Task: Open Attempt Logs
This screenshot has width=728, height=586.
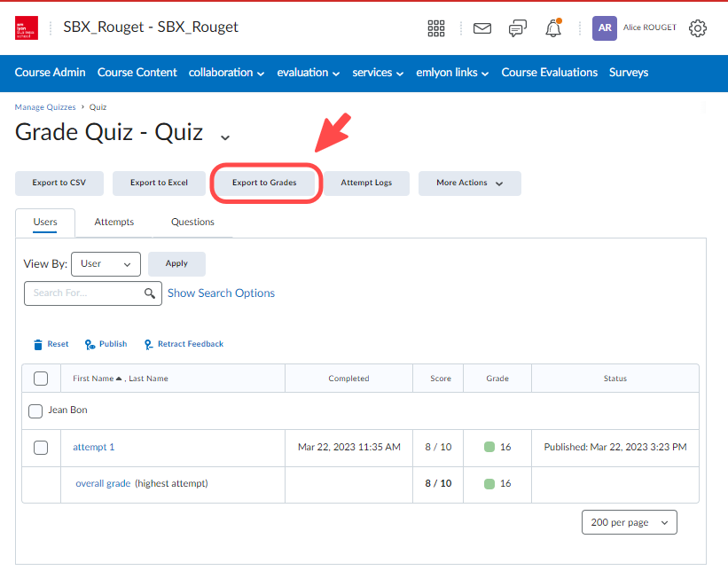Action: coord(366,183)
